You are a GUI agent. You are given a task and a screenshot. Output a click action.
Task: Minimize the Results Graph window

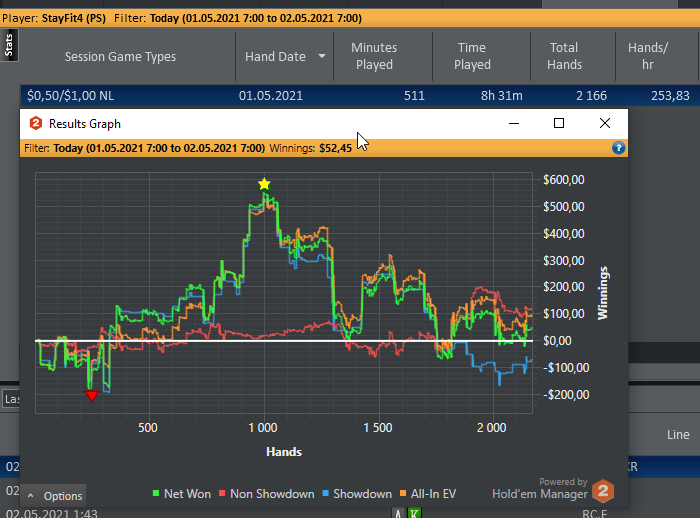point(514,123)
